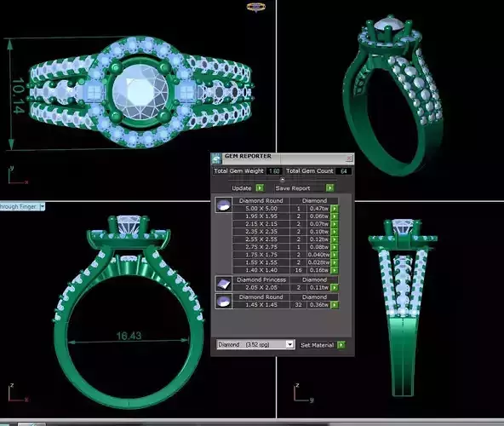Click the 2.05 X 2.05 size cell
This screenshot has height=426, width=504.
pyautogui.click(x=261, y=288)
